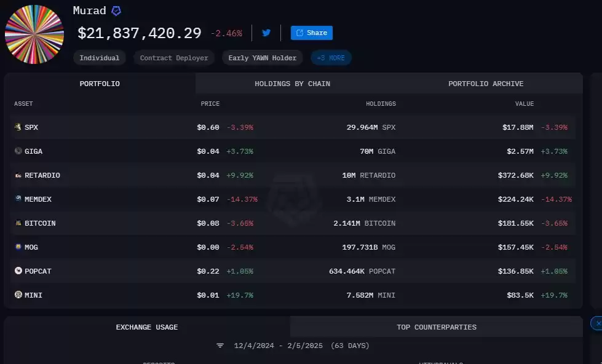Screen dimensions: 602x364
Task: Click the +19.7% MINI price change
Action: pyautogui.click(x=240, y=295)
